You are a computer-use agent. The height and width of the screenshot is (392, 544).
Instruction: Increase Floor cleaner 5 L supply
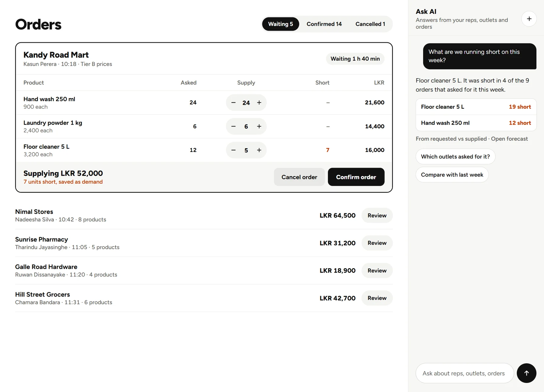pos(259,150)
